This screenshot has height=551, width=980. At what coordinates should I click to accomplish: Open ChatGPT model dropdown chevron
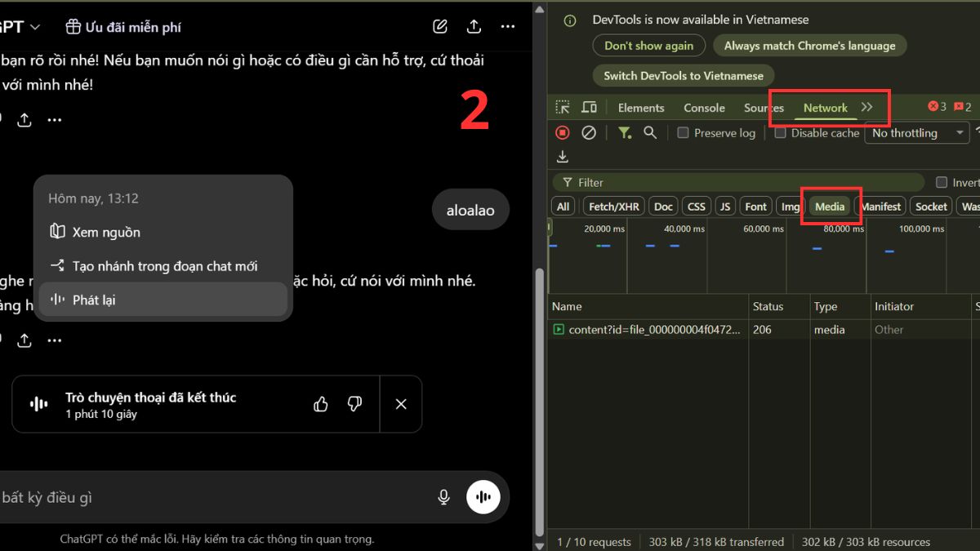coord(35,28)
